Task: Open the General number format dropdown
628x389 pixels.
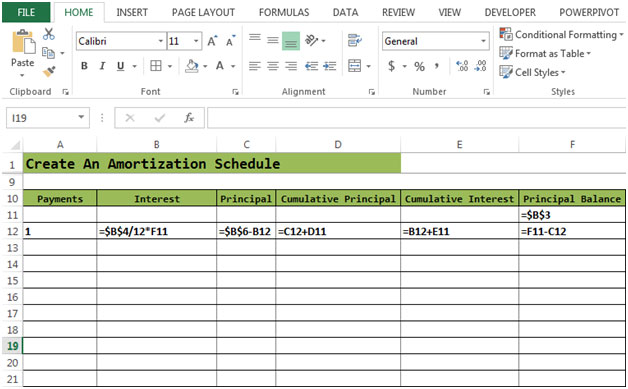Action: [x=483, y=41]
